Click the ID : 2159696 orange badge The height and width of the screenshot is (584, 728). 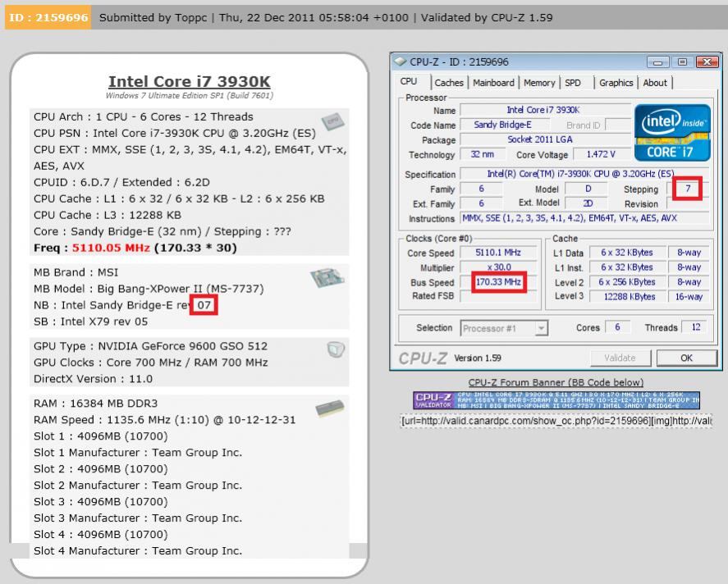(x=48, y=17)
